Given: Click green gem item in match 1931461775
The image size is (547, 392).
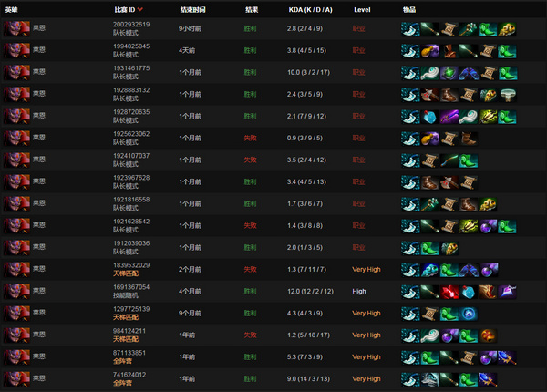Looking at the screenshot, I should (x=449, y=73).
